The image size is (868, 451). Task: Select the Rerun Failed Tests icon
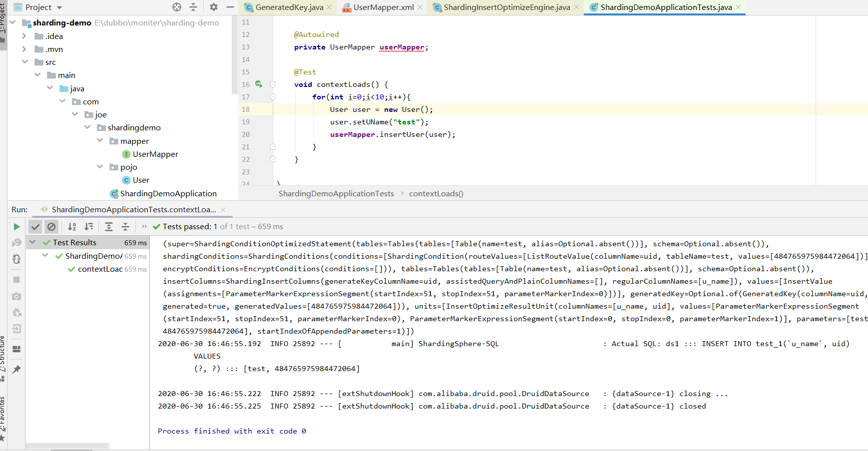pos(16,243)
